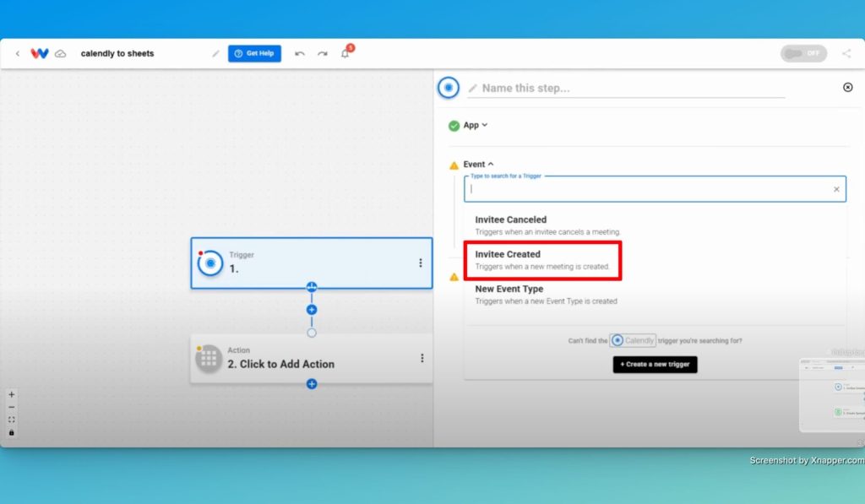Fit the canvas to view
Image resolution: width=865 pixels, height=504 pixels.
tap(12, 420)
